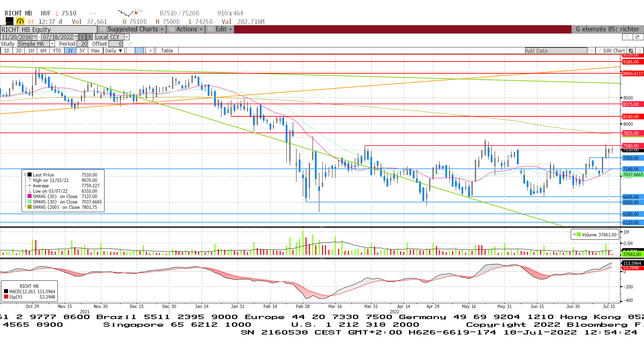Click the Last Price black legend swatch
The image size is (644, 351).
[30, 175]
